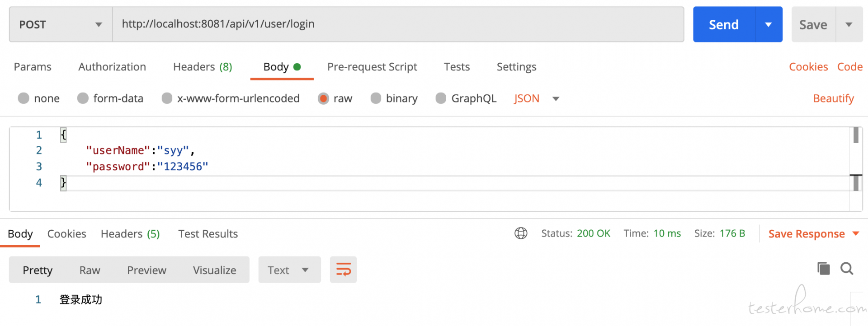868x326 pixels.
Task: Switch to the Tests tab
Action: point(457,67)
